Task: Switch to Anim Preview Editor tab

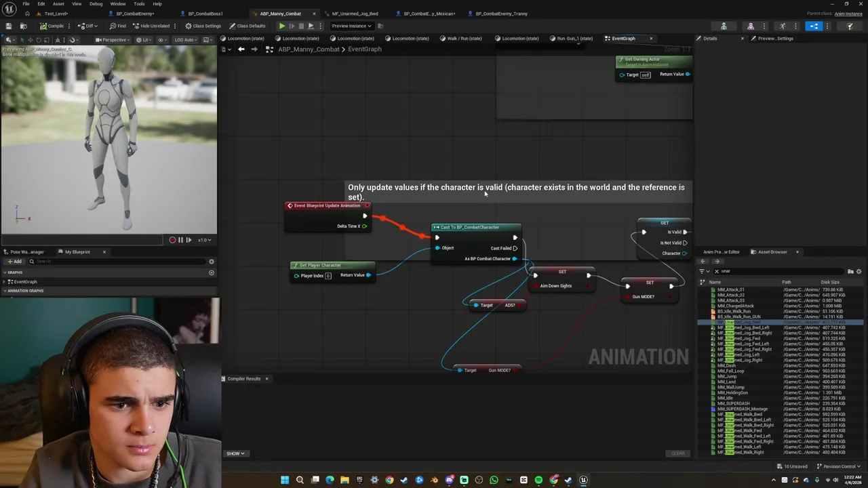Action: 721,252
